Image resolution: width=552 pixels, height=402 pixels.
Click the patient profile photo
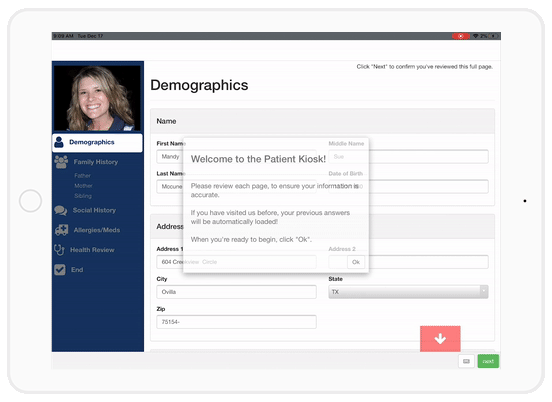point(97,98)
